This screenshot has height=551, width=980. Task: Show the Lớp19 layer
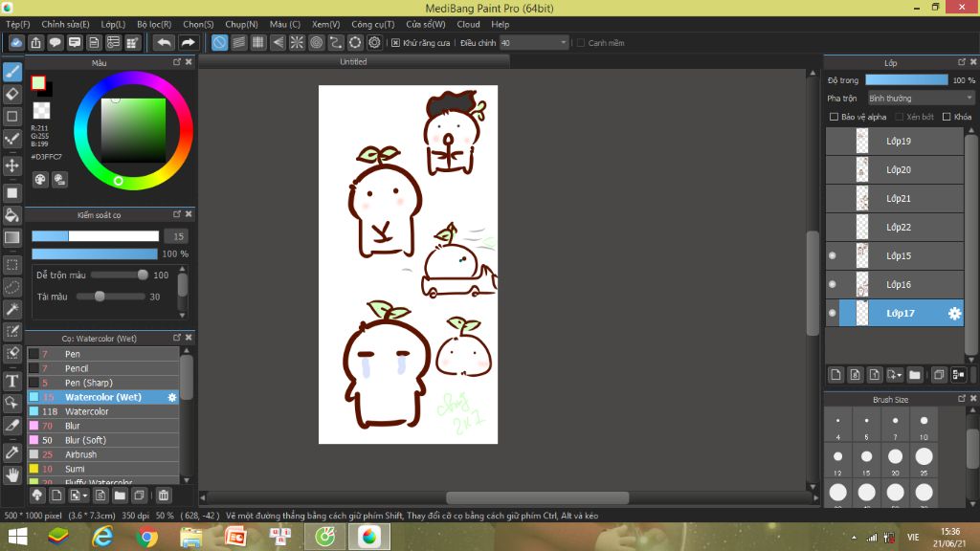click(x=832, y=142)
